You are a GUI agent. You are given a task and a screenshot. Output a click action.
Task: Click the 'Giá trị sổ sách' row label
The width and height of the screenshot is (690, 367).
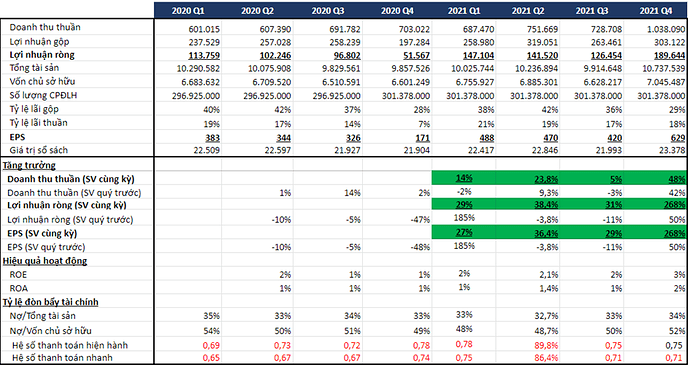39,150
